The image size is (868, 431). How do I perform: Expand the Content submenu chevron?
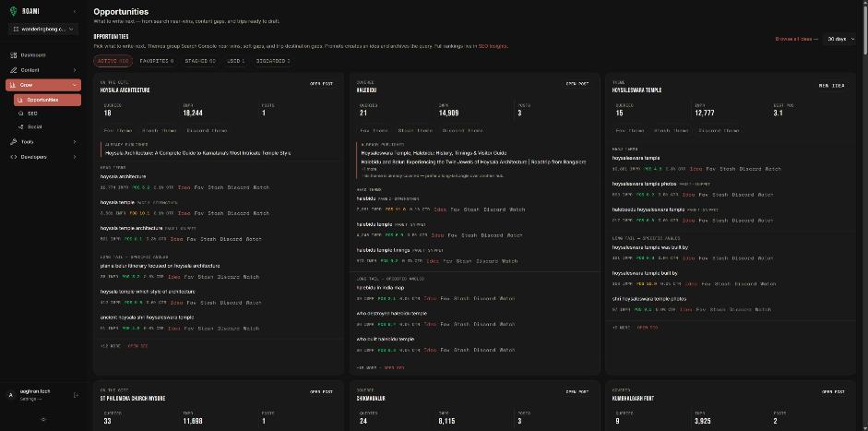(x=74, y=70)
